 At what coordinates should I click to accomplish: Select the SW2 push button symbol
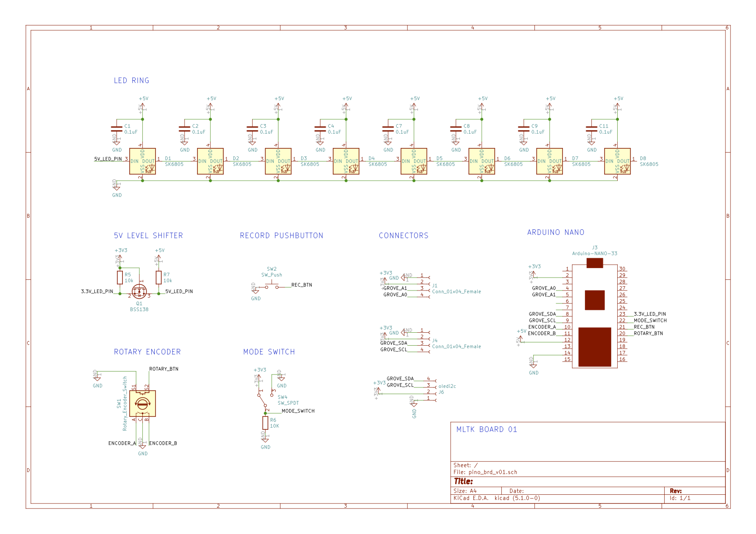click(272, 286)
